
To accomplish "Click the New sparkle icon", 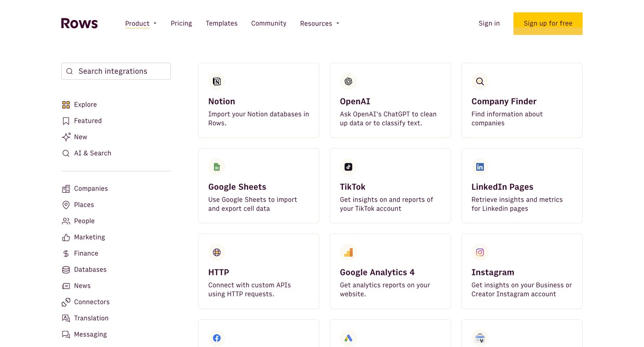I will (66, 137).
